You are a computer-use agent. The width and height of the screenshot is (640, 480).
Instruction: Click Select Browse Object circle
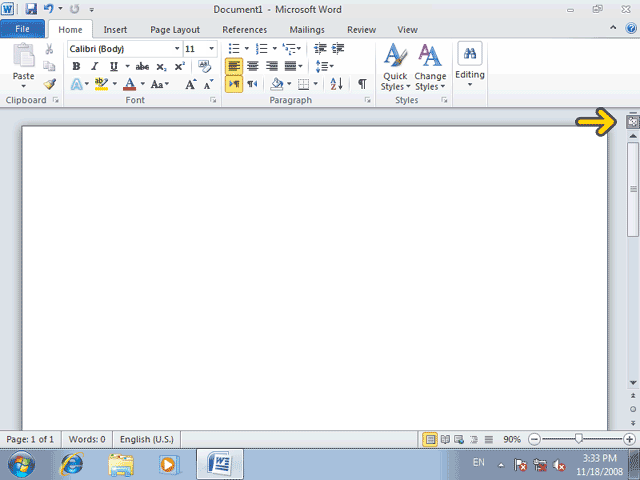pos(633,409)
